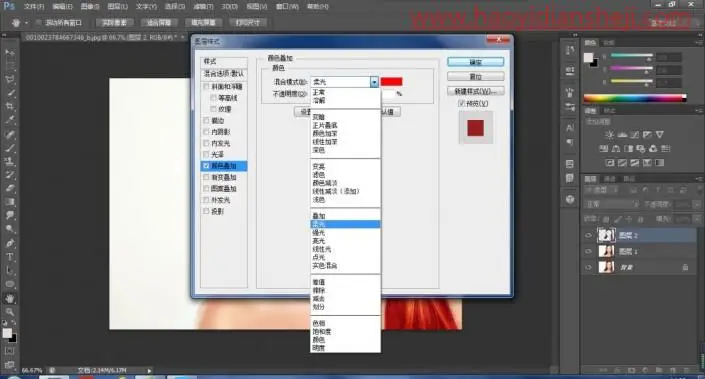705x379 pixels.
Task: Confirm the dialog with 确定 button
Action: click(475, 62)
